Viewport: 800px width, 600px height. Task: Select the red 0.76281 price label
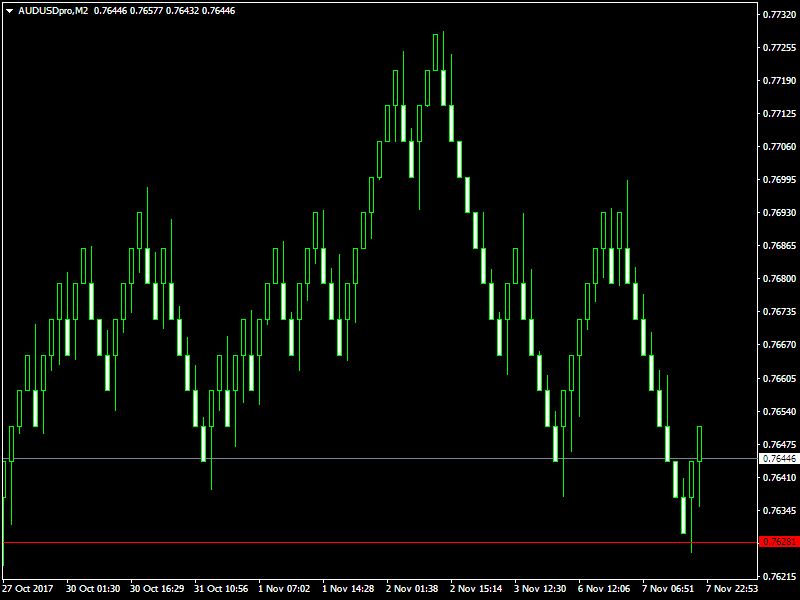[x=779, y=542]
